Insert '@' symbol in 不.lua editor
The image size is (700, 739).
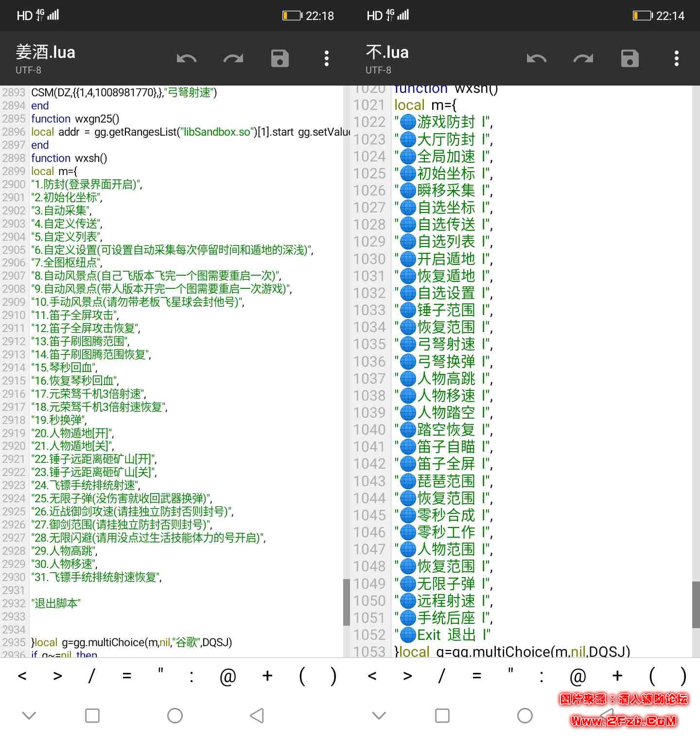577,676
